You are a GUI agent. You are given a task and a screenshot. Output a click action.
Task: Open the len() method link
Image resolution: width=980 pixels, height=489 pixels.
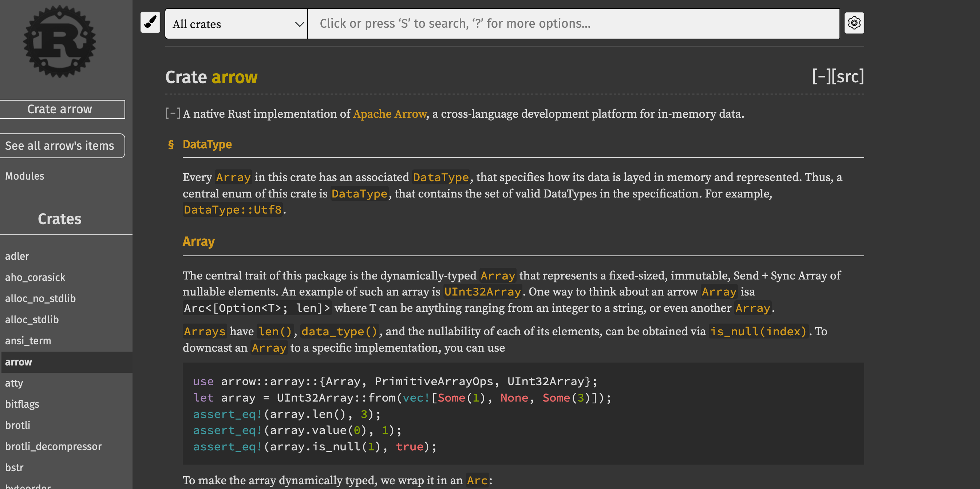coord(275,332)
